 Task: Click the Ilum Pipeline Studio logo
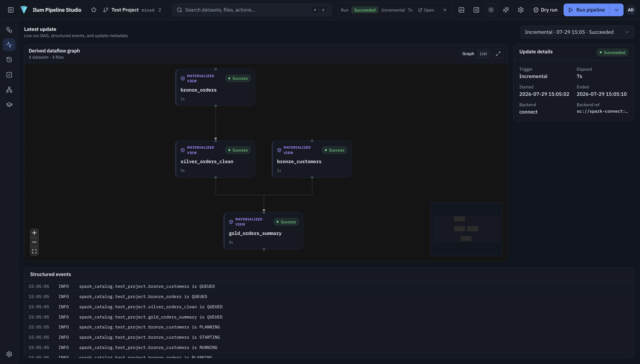24,10
